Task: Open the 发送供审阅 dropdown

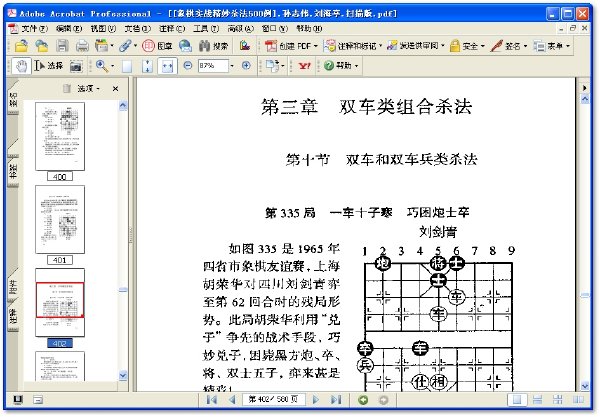Action: point(416,46)
